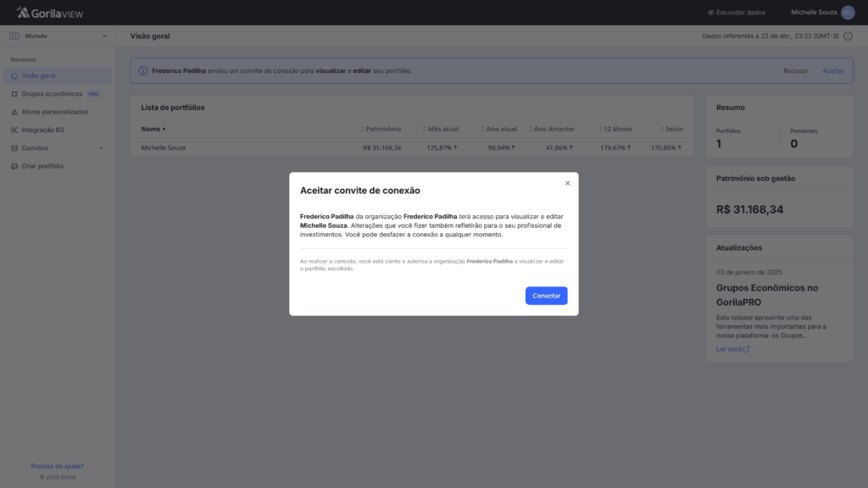Toggle Esconder dados visibility option
Screen dimensions: 868x488
tap(736, 13)
